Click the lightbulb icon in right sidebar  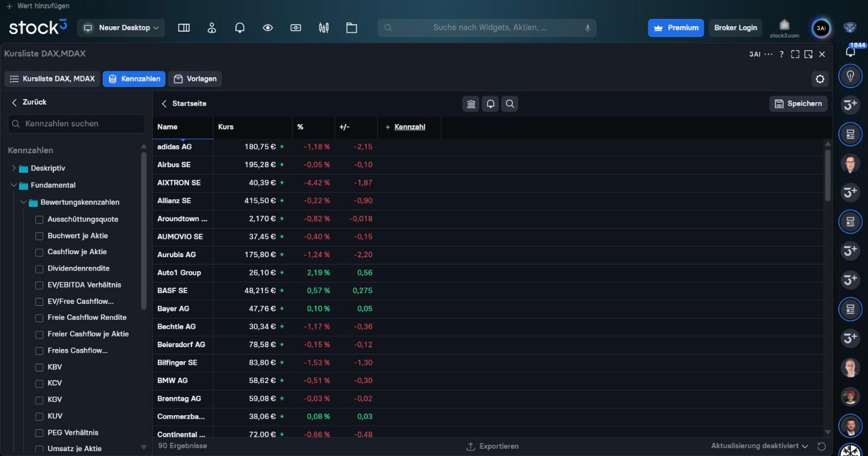tap(850, 75)
